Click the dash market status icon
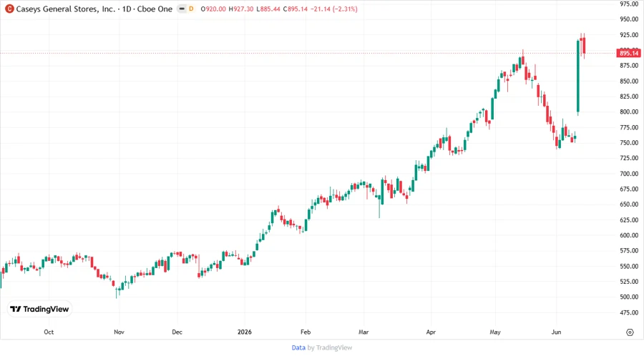 point(182,9)
